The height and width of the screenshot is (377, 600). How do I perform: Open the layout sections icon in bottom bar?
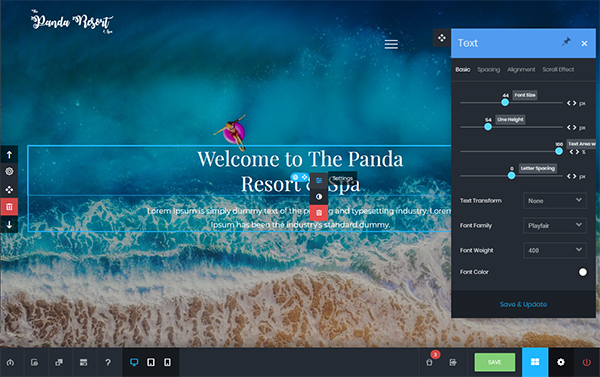coord(83,362)
